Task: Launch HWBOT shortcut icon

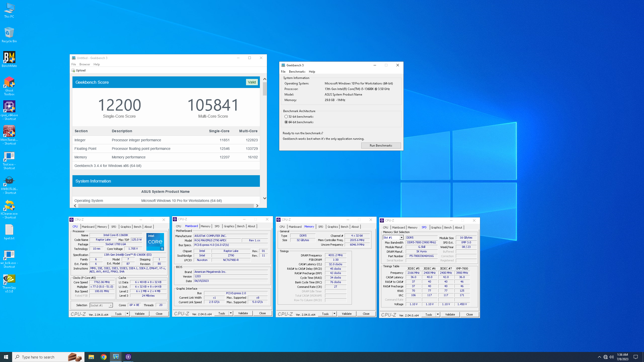Action: (9, 185)
